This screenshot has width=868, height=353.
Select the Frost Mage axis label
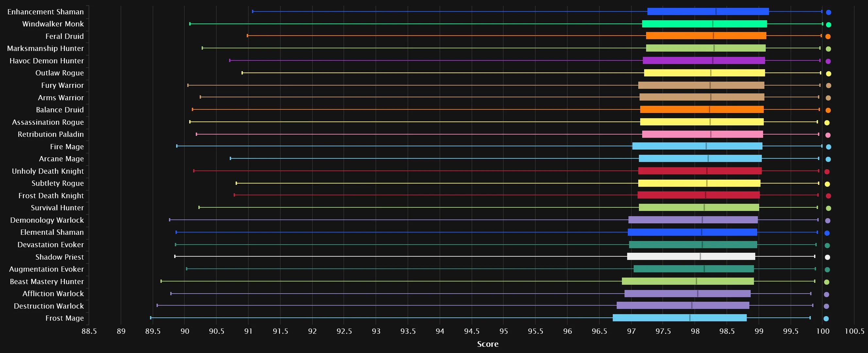point(64,318)
